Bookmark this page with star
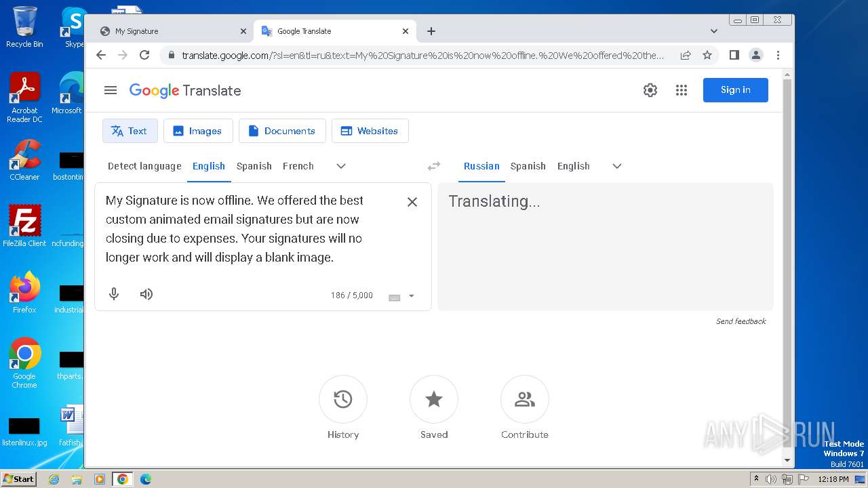Viewport: 868px width, 488px height. [707, 56]
